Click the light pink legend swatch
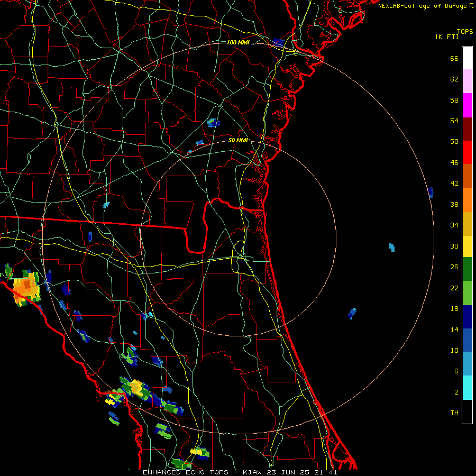 467,81
